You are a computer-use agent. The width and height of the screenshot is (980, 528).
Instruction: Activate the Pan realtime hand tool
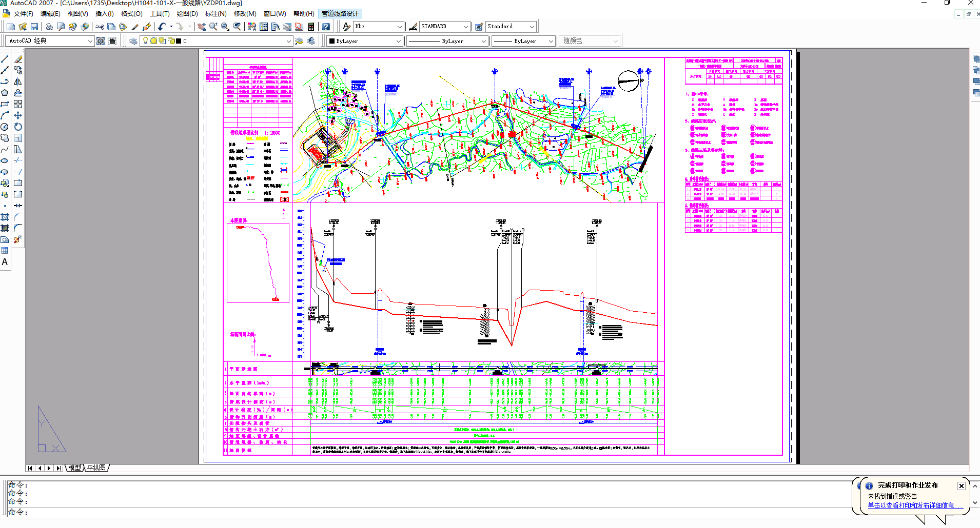coord(202,27)
